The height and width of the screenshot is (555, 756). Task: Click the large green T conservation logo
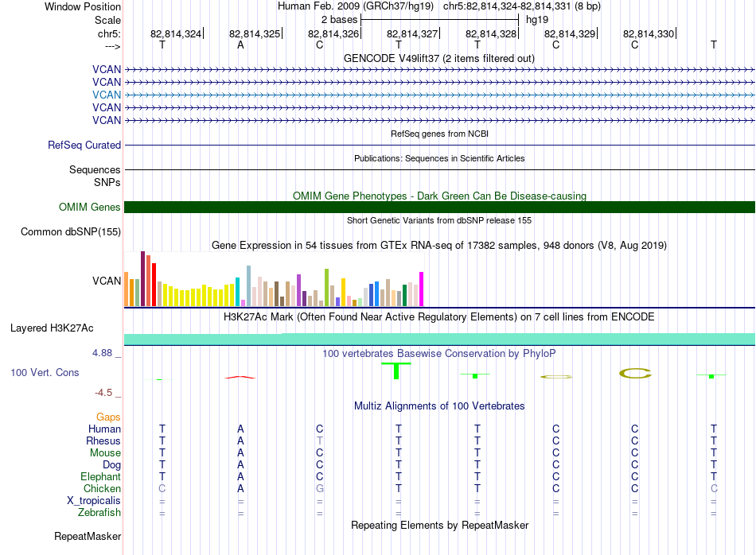(x=396, y=371)
